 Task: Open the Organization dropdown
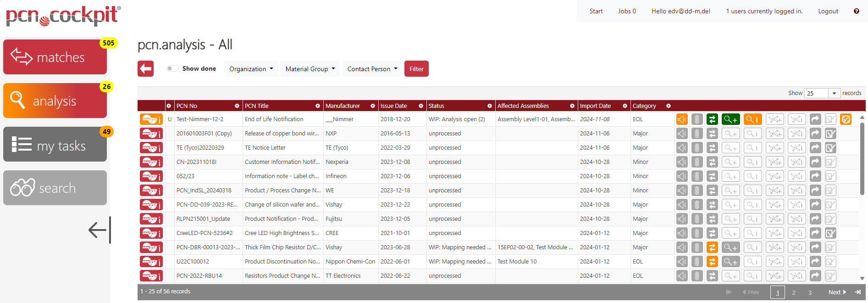[251, 69]
